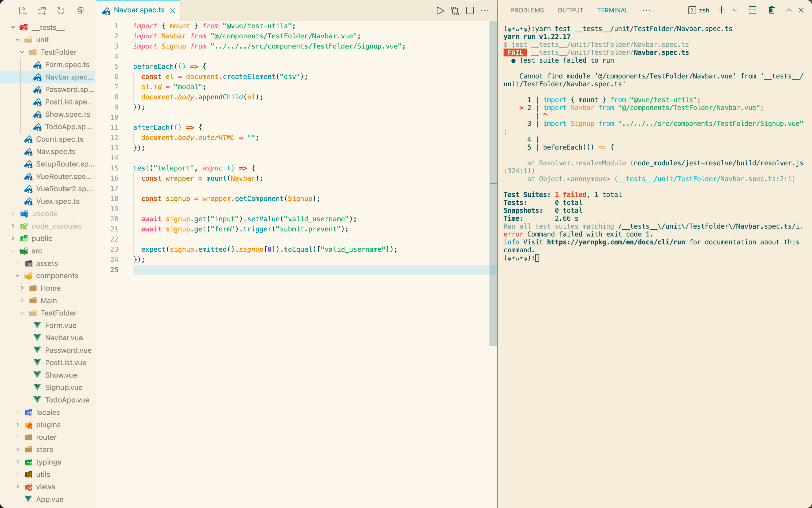Close the terminal panel
The height and width of the screenshot is (508, 812).
point(801,10)
